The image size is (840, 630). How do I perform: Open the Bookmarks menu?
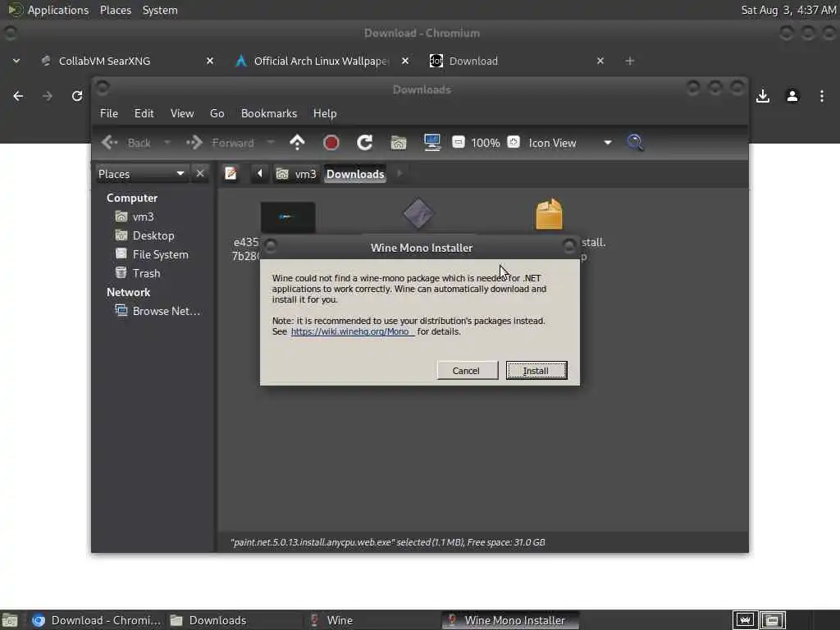(x=269, y=113)
